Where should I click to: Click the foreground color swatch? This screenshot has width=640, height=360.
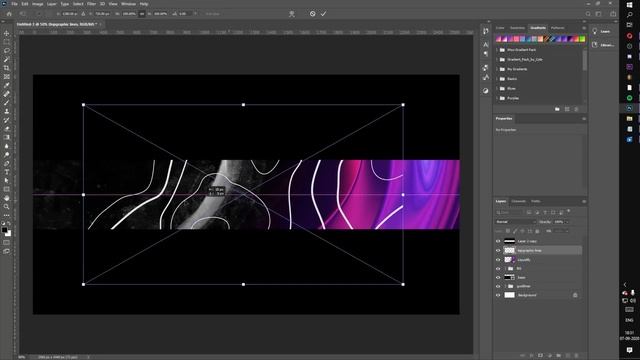(x=4, y=230)
